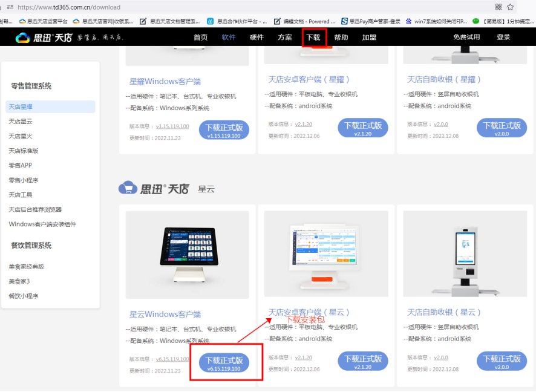Open the 【简易版】1分钟搞定 bookmark
Image resolution: width=536 pixels, height=392 pixels.
click(503, 21)
